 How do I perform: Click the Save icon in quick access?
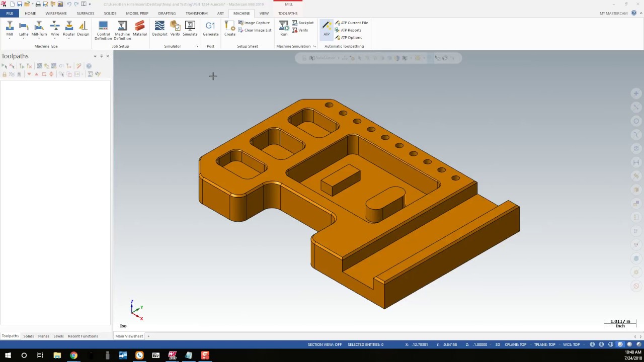(x=20, y=4)
